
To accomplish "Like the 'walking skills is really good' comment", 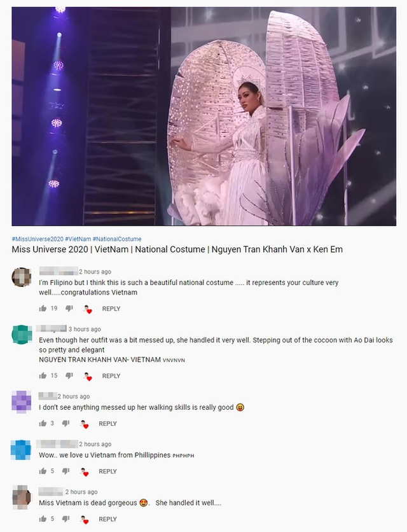I will click(x=43, y=423).
